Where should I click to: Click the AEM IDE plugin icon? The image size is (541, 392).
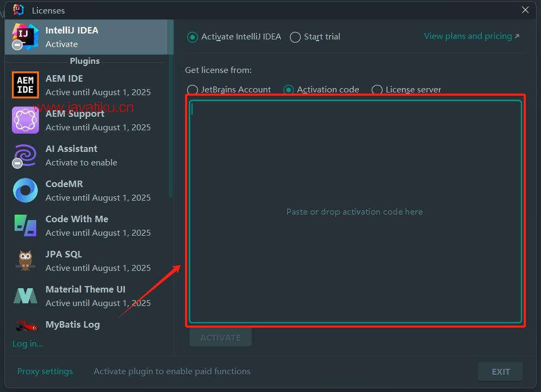click(25, 85)
